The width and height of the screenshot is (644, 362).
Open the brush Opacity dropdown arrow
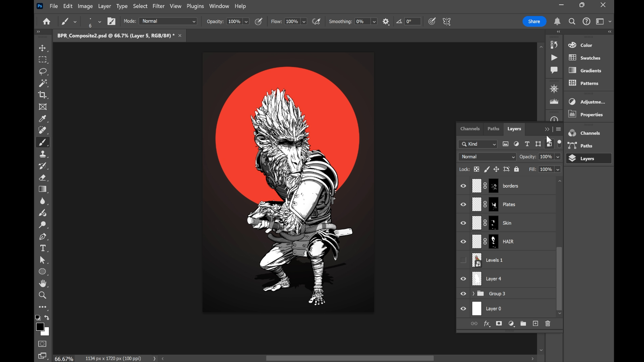pyautogui.click(x=246, y=22)
